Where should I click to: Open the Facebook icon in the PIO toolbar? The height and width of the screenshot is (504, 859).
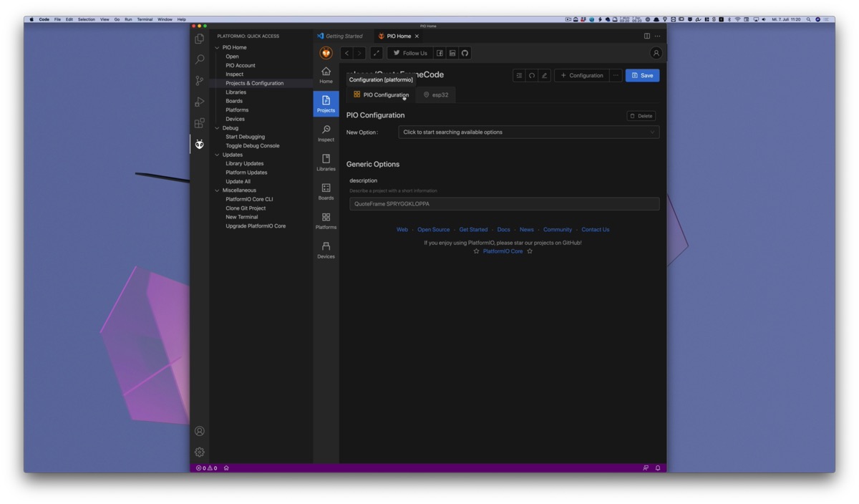(440, 53)
